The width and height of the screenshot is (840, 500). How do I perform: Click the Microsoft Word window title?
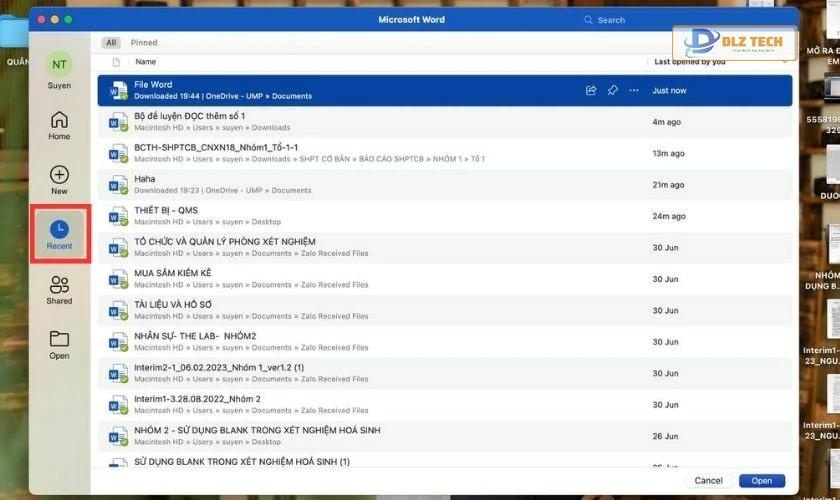point(411,20)
